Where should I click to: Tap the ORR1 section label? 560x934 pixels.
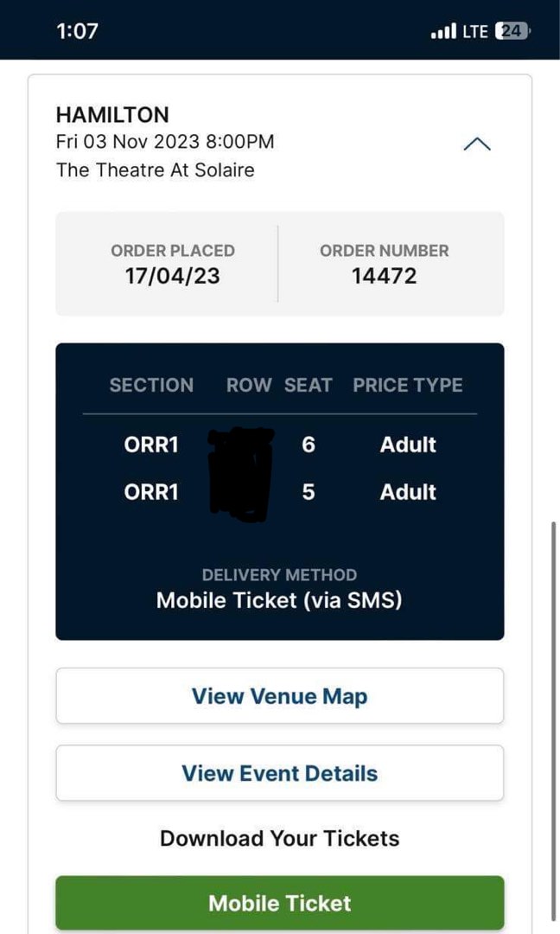click(151, 445)
